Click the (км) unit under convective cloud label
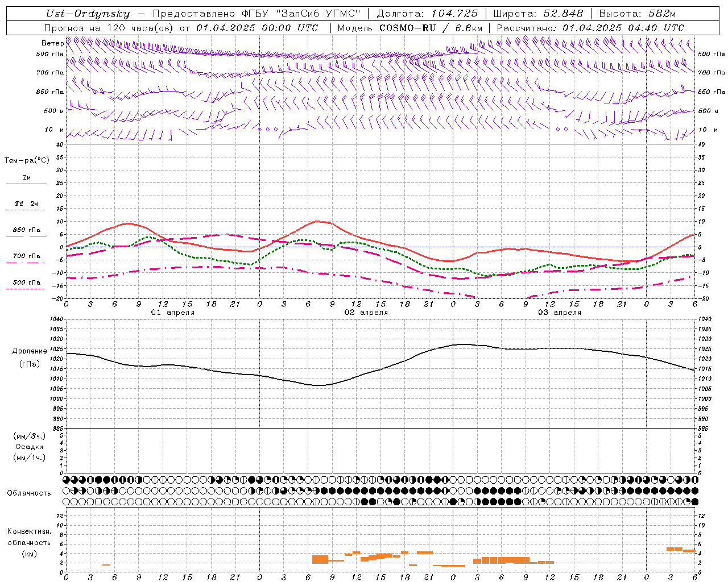728x582 pixels. click(x=30, y=554)
